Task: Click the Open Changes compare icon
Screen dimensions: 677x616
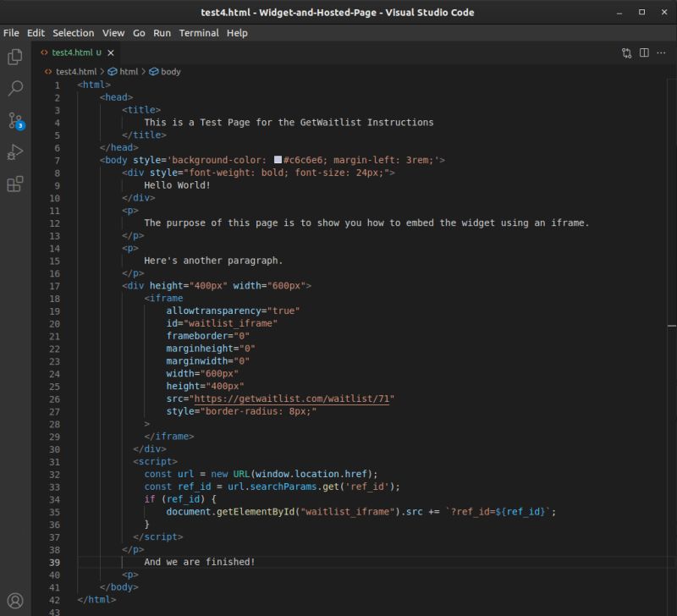Action: pos(626,53)
